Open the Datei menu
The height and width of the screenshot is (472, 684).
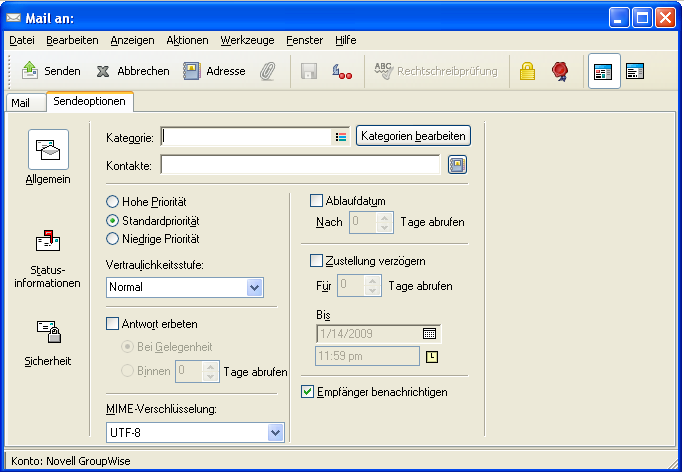coord(22,40)
